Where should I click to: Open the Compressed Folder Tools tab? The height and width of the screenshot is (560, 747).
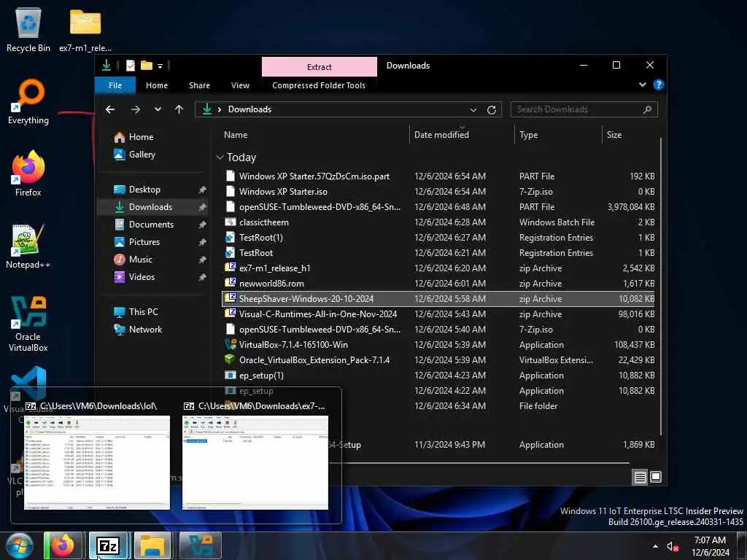click(x=319, y=85)
